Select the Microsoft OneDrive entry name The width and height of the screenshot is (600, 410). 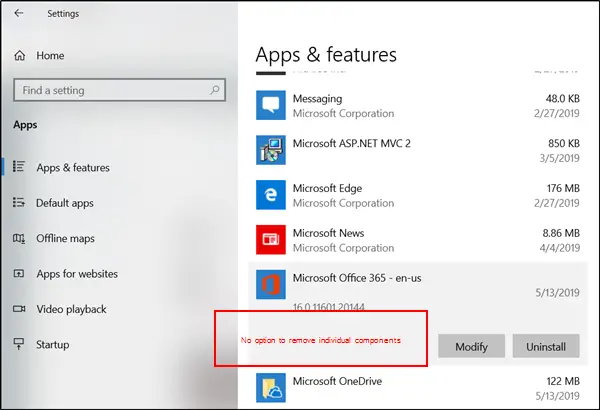pos(336,381)
